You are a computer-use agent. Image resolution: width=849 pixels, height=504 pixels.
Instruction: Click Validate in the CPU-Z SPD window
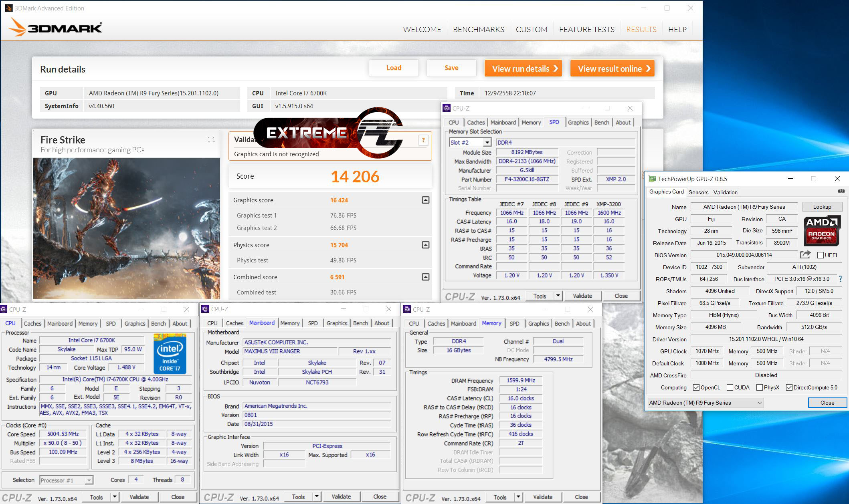coord(582,296)
